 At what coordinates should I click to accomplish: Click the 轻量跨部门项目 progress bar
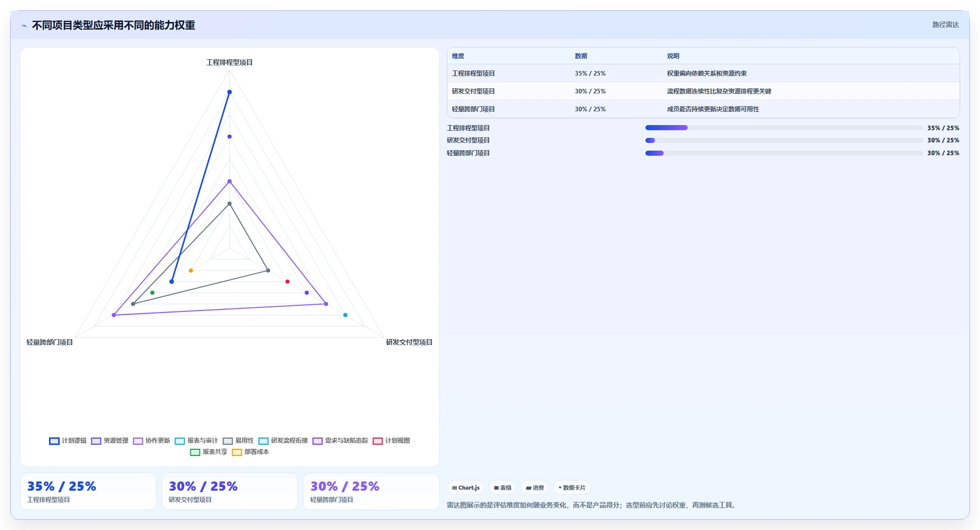[x=784, y=153]
